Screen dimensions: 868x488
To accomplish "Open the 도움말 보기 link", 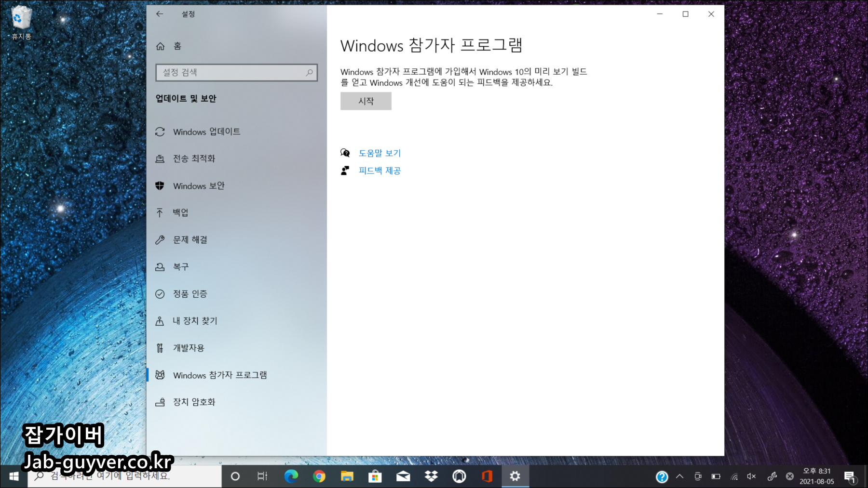I will coord(380,153).
